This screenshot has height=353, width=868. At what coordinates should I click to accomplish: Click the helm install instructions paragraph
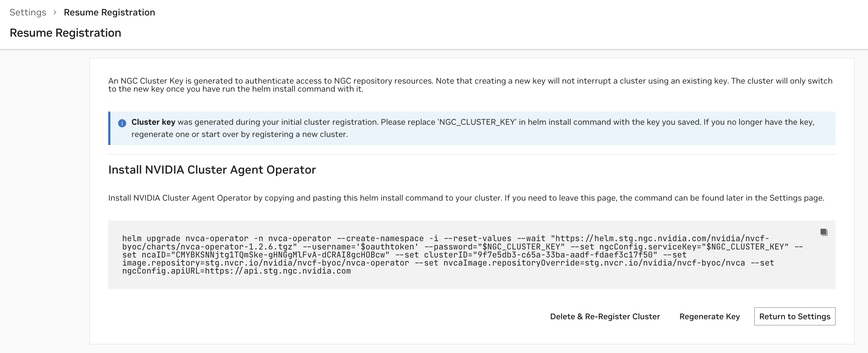pos(466,198)
